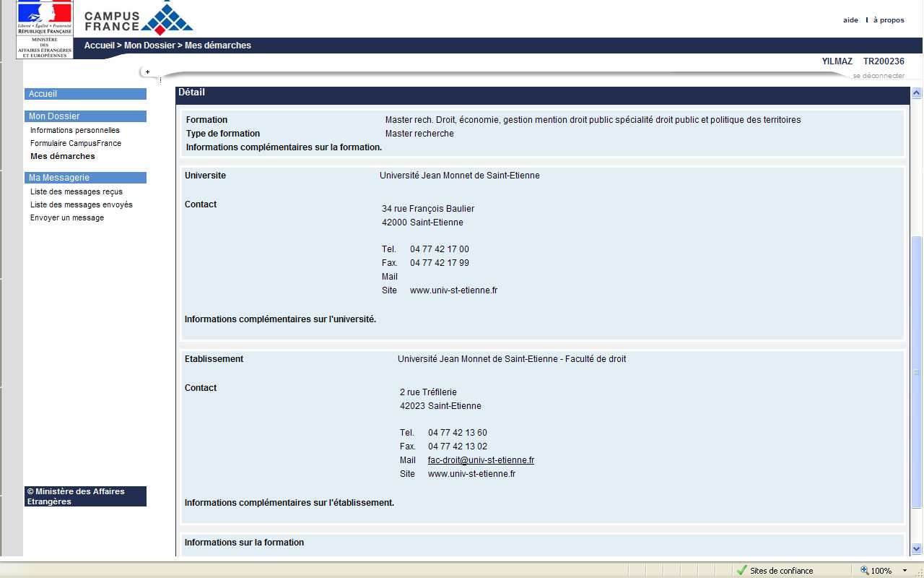Screen dimensions: 924x578
Task: Click Informations complémentaires sur l'université
Action: point(280,319)
